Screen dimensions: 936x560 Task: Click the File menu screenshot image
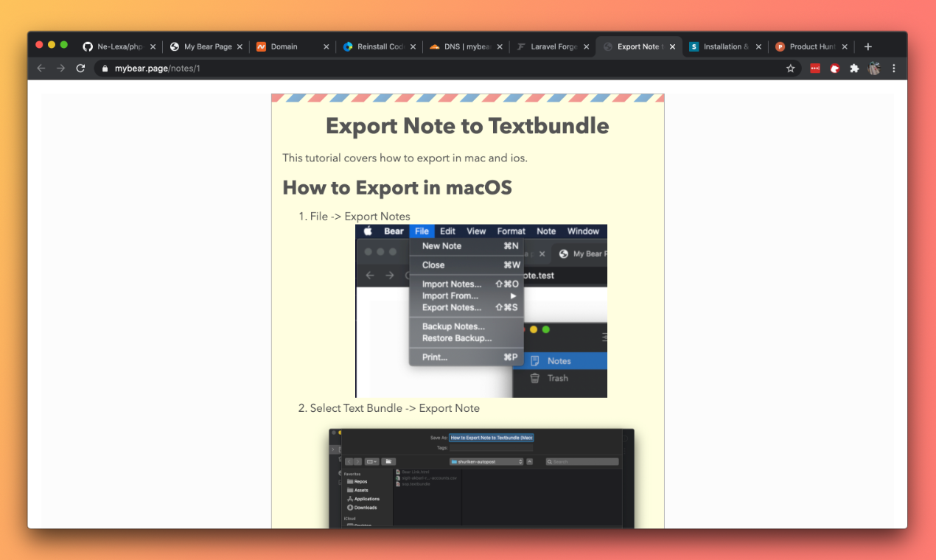(481, 311)
